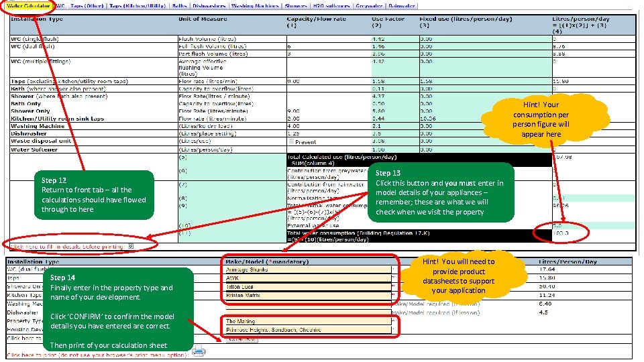Tick the Waste disposal unit Present checkbox
This screenshot has height=362, width=644.
pyautogui.click(x=291, y=141)
